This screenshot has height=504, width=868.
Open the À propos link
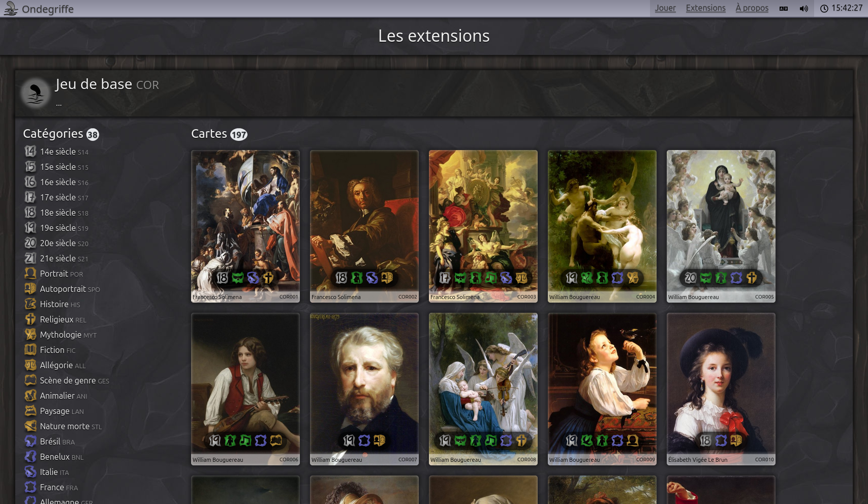[x=752, y=8]
